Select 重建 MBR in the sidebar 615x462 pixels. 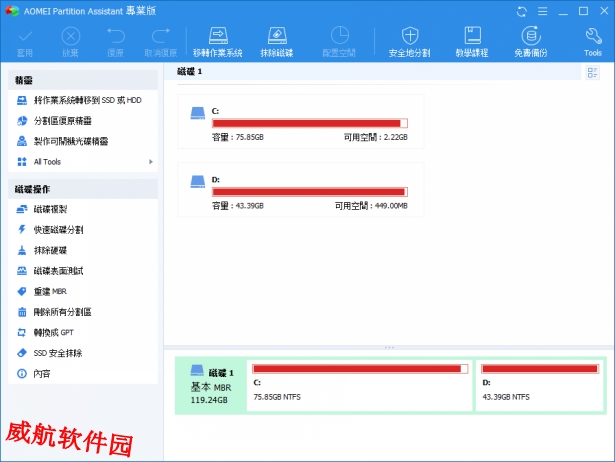pos(49,291)
